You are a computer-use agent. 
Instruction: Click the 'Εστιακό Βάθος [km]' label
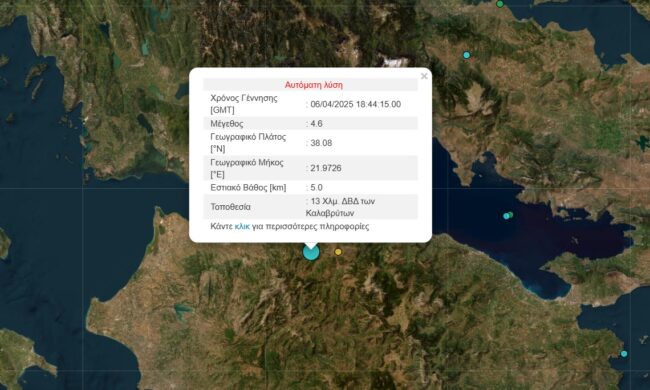248,187
